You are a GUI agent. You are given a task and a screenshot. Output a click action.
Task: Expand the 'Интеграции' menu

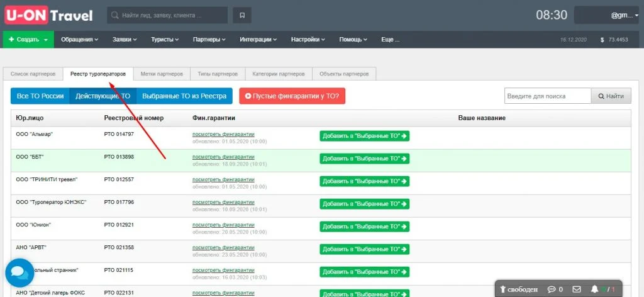(x=258, y=40)
